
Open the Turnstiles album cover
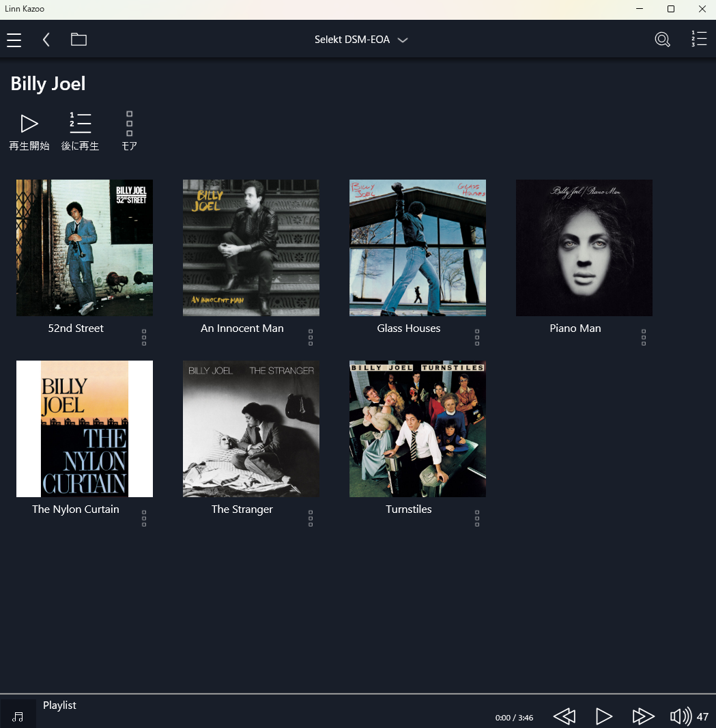click(418, 429)
